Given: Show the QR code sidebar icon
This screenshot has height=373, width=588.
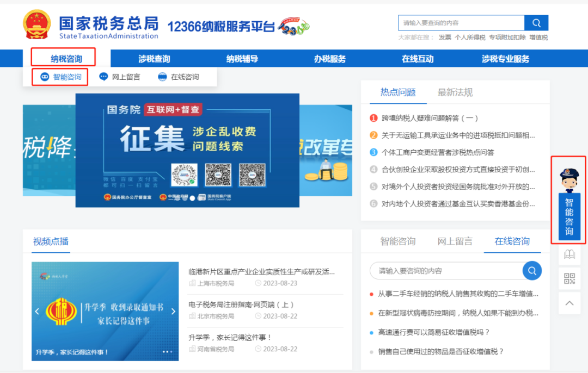Looking at the screenshot, I should click(x=569, y=278).
